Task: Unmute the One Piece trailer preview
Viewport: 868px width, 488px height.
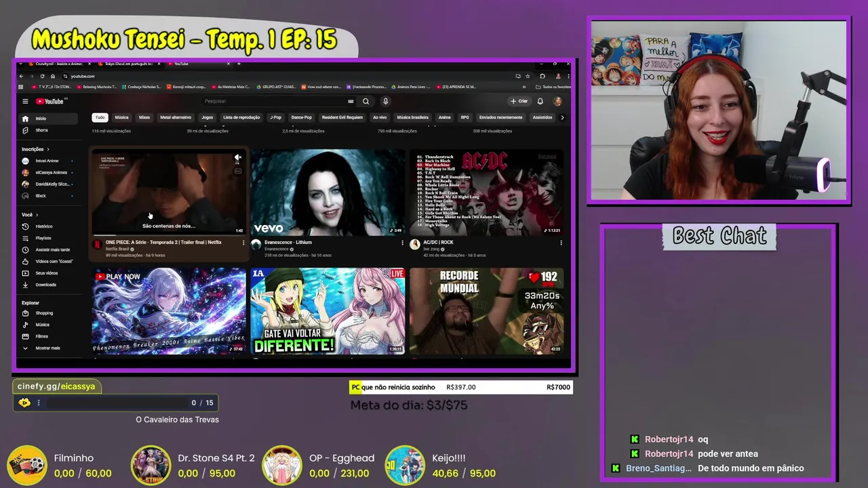Action: [x=238, y=158]
